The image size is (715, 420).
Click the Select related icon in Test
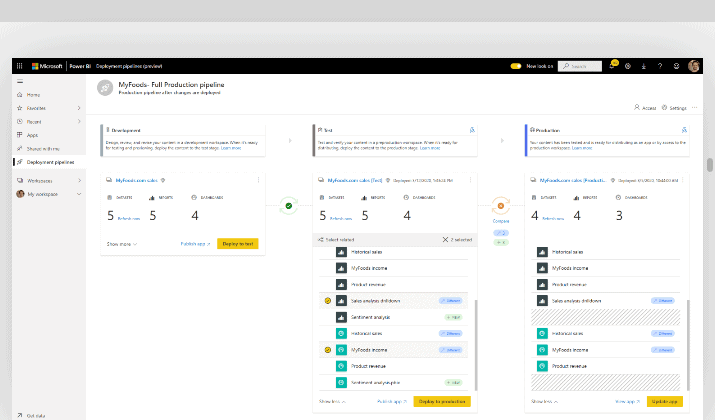pyautogui.click(x=321, y=239)
